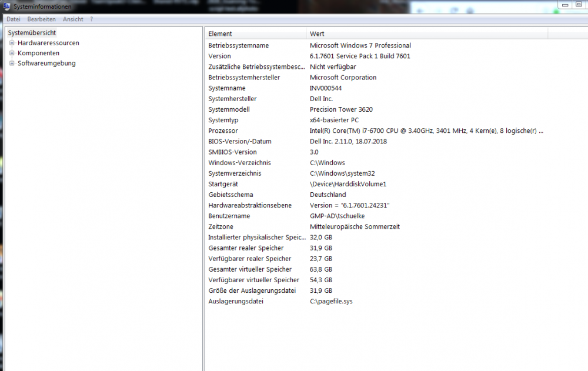Click the Komponenten node icon

tap(12, 53)
